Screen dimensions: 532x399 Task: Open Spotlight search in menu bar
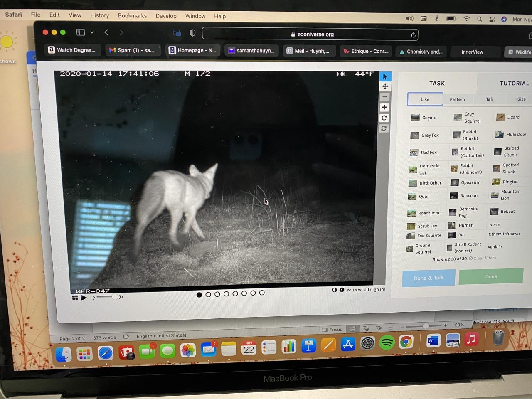click(479, 19)
